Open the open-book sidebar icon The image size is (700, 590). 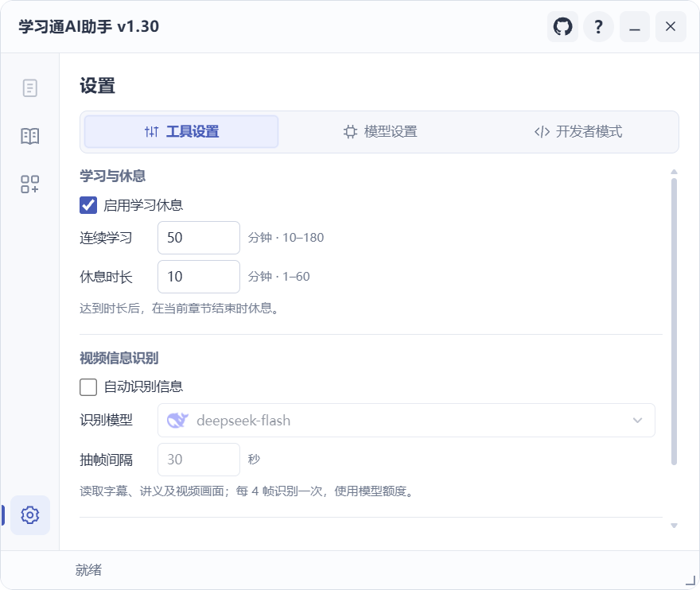pyautogui.click(x=30, y=136)
